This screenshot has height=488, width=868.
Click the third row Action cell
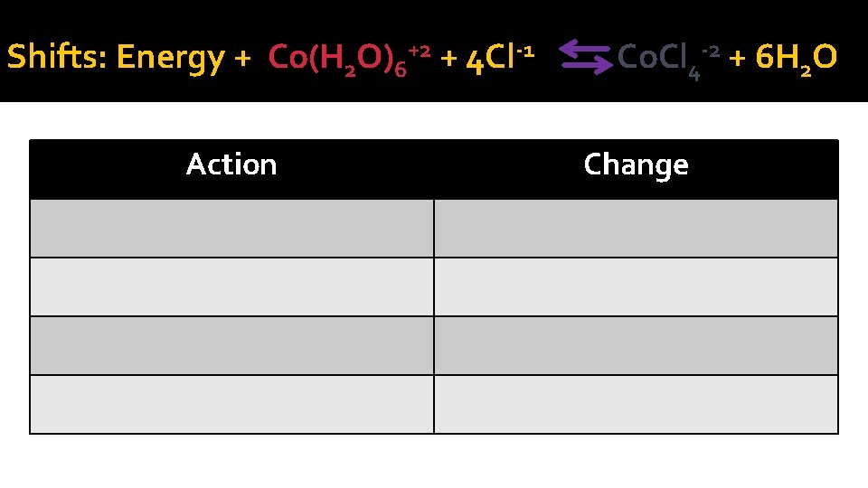232,346
